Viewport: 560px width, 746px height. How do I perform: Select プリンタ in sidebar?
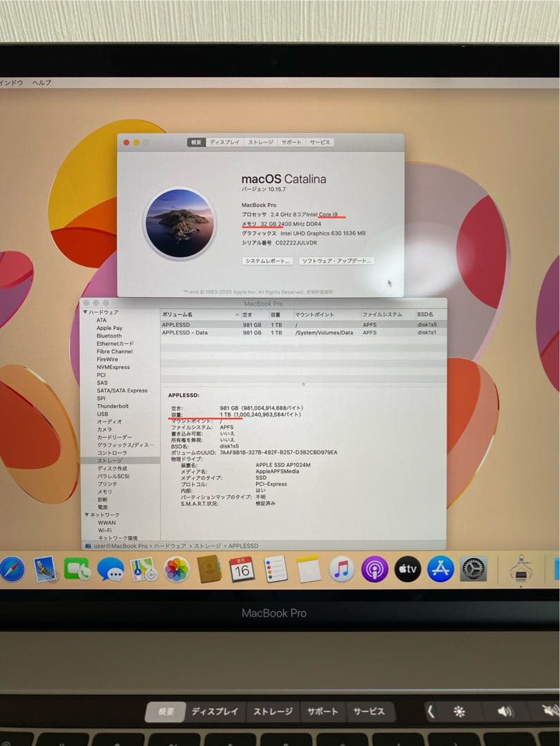(106, 484)
